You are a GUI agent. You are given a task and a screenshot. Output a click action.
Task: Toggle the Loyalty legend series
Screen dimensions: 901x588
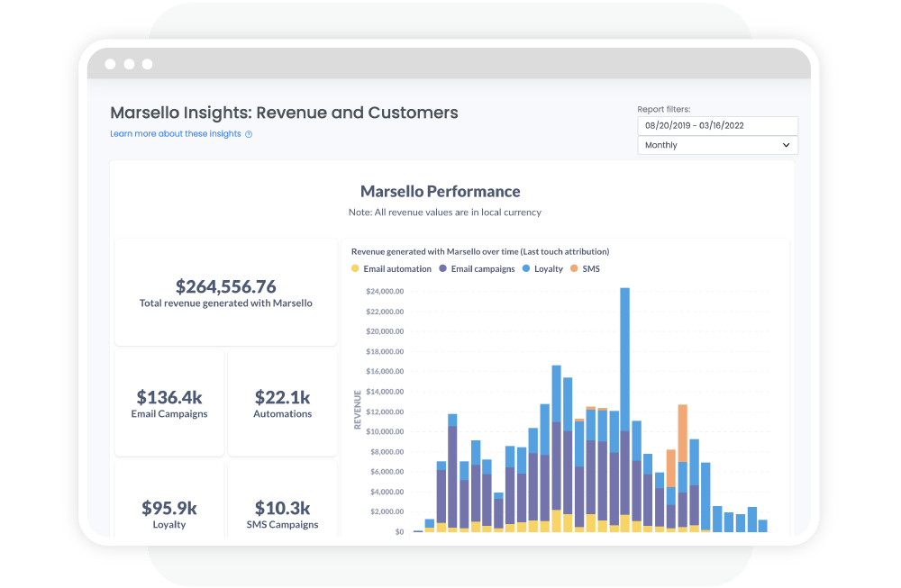click(542, 268)
